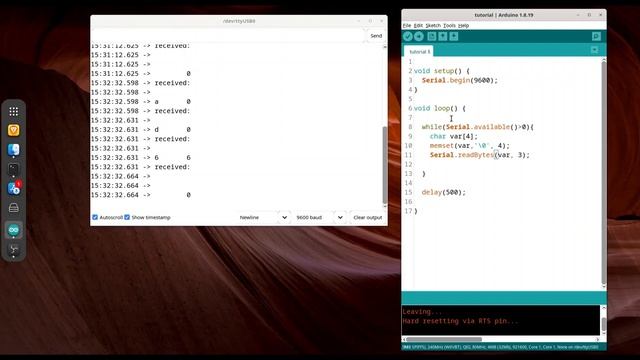This screenshot has height=360, width=640.
Task: Click the console horizontal scrollbar thumb
Action: point(444,339)
